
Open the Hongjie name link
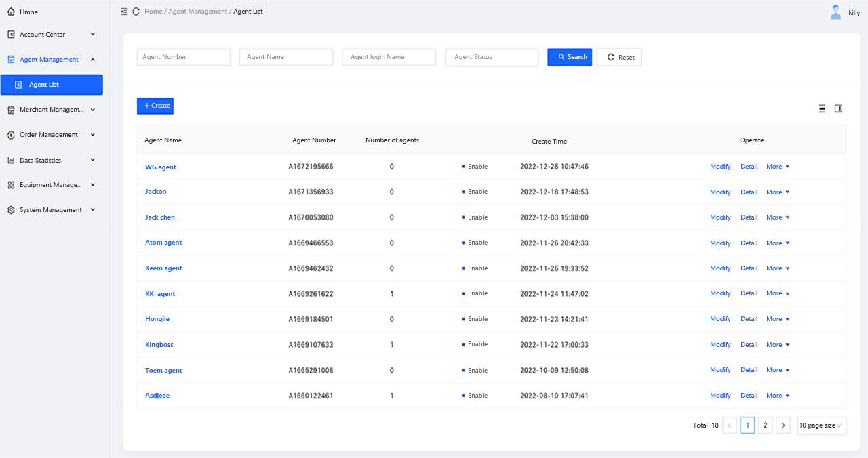coord(157,319)
